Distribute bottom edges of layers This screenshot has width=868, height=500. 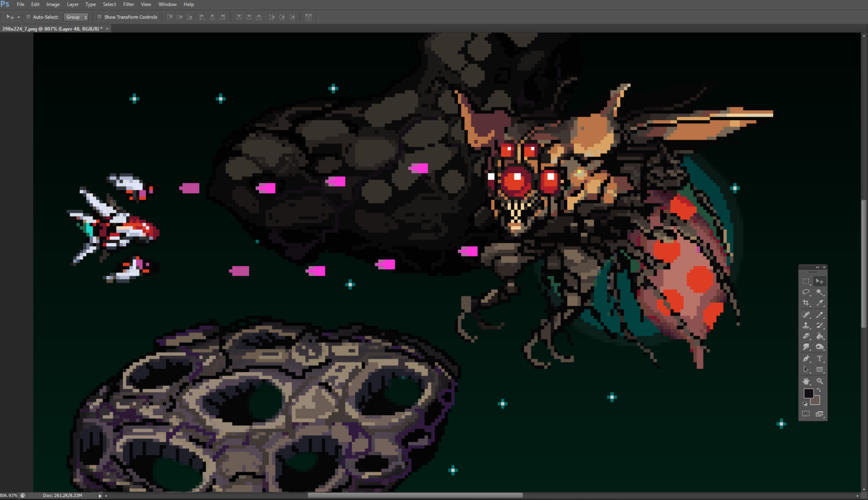(x=259, y=17)
